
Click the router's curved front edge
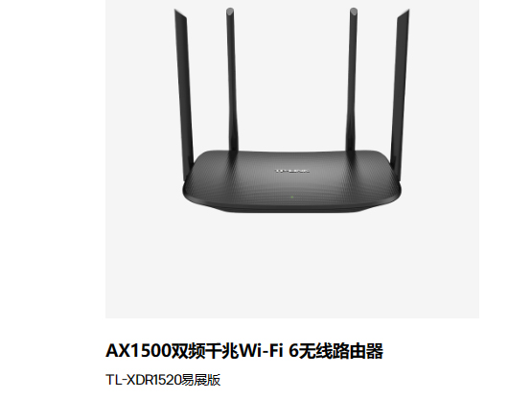[x=291, y=205]
